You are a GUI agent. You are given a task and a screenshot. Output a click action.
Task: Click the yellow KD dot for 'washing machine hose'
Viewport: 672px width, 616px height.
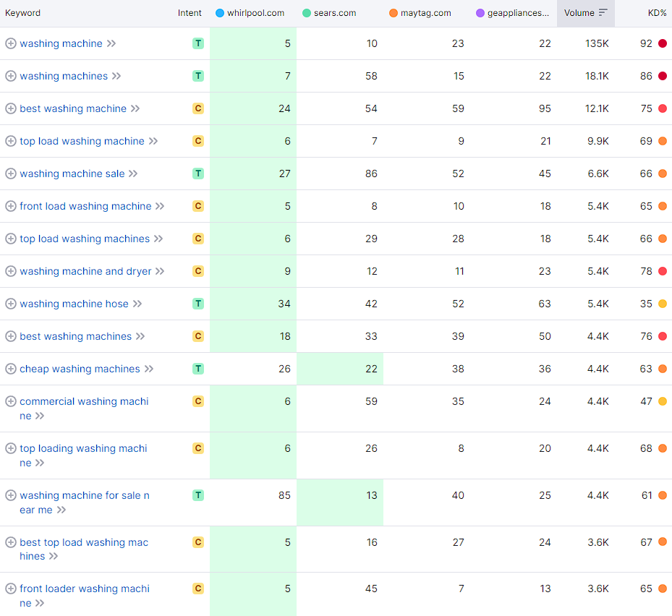(x=663, y=304)
